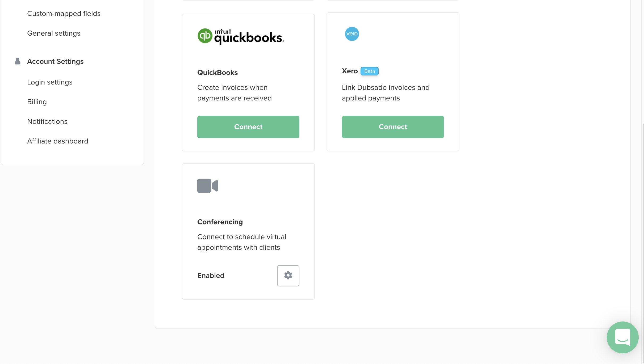Viewport: 644px width, 364px height.
Task: Open General settings menu item
Action: tap(53, 33)
